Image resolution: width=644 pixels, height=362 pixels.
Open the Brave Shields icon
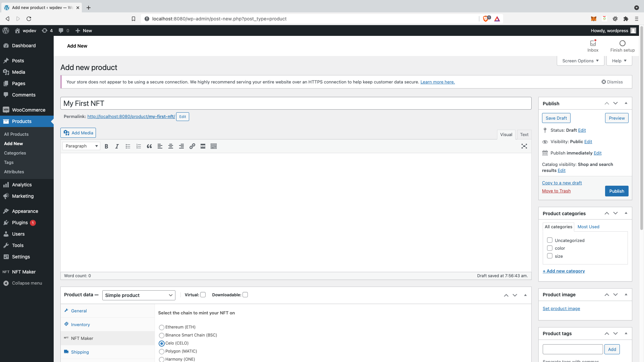[486, 19]
